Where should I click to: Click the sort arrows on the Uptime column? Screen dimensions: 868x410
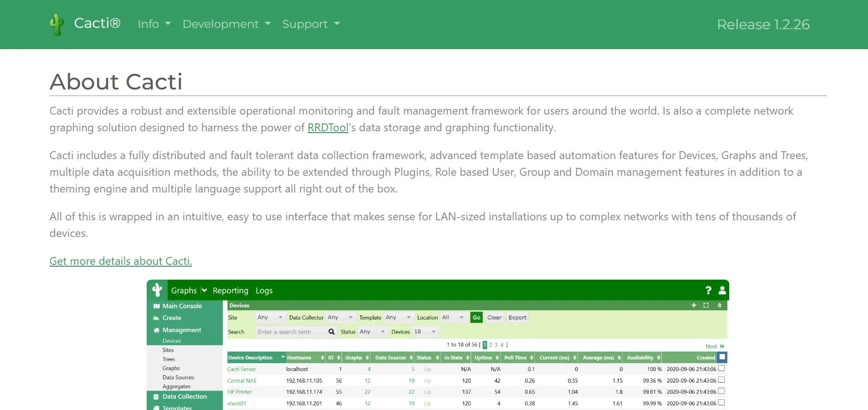497,358
